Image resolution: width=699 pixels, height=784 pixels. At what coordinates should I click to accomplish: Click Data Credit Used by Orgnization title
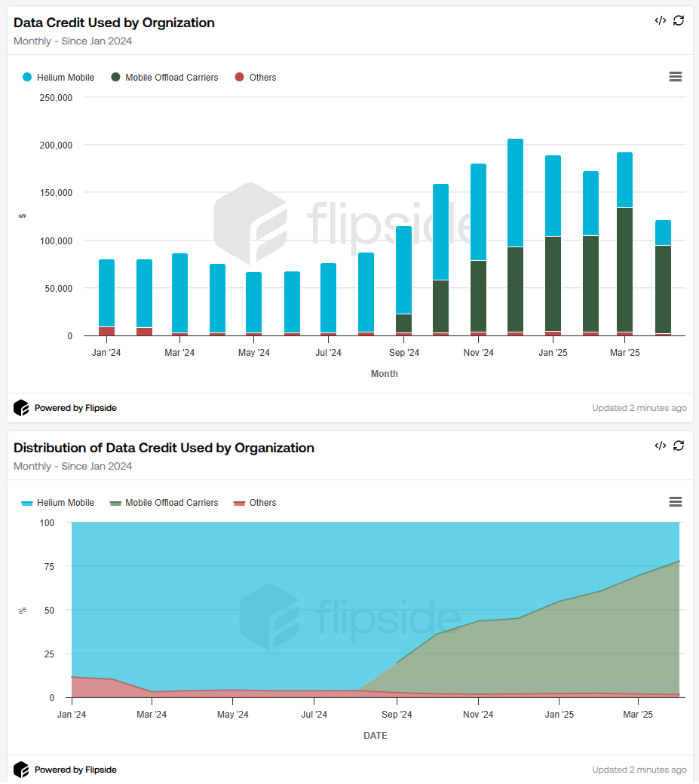[x=114, y=23]
